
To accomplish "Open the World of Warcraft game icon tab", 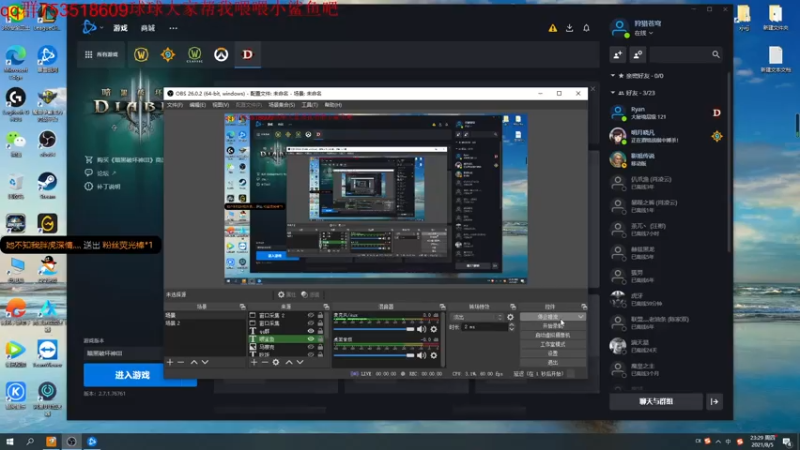I will 141,55.
